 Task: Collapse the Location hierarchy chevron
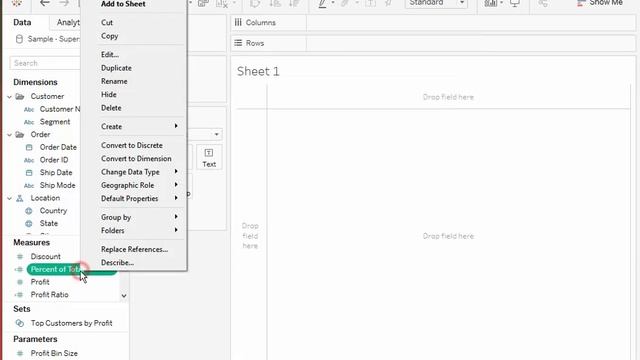(x=9, y=198)
